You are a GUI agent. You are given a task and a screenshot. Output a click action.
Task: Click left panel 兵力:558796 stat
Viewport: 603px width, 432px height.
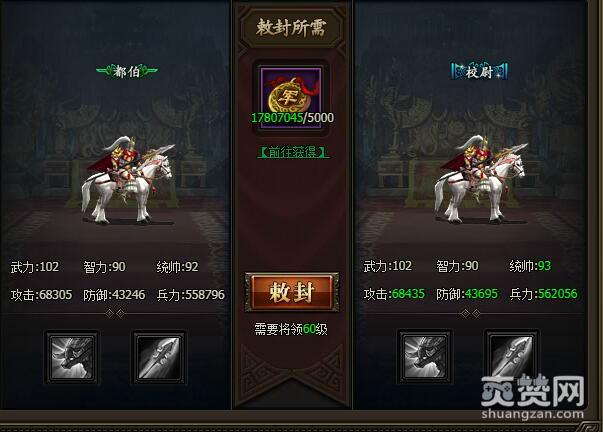point(191,295)
